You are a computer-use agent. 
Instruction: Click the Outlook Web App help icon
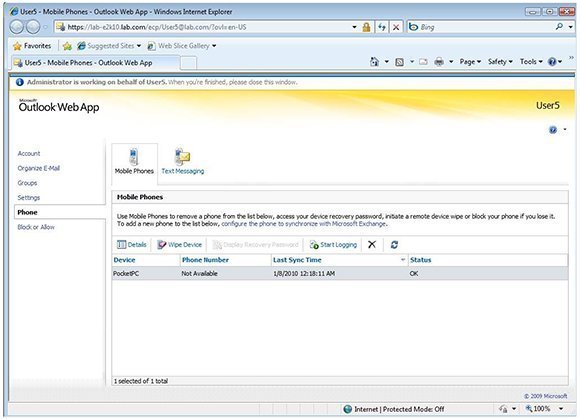point(553,130)
